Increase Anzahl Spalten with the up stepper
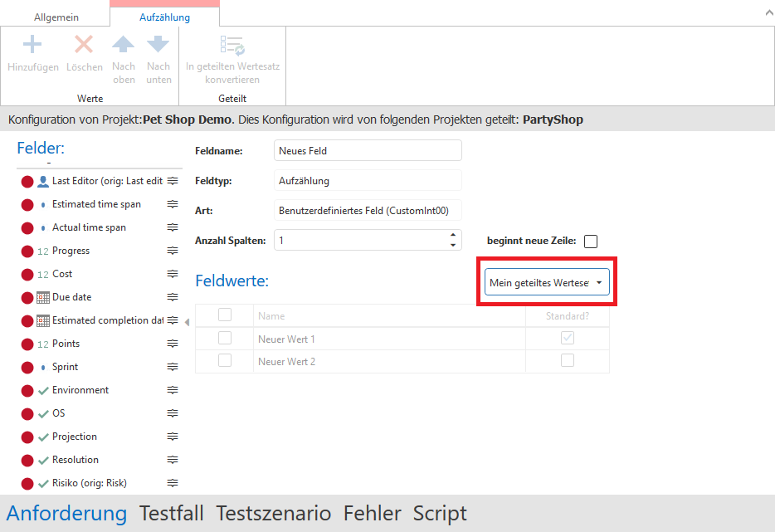 [x=453, y=236]
